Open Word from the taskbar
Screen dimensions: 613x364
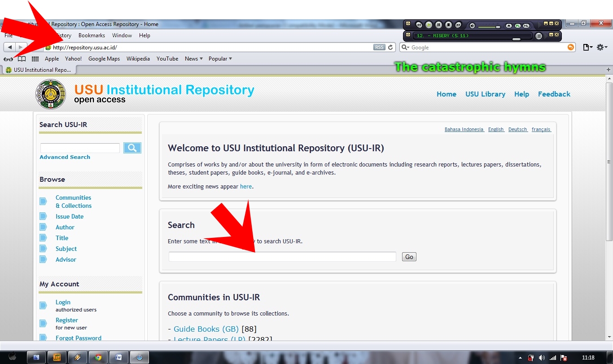(x=119, y=357)
